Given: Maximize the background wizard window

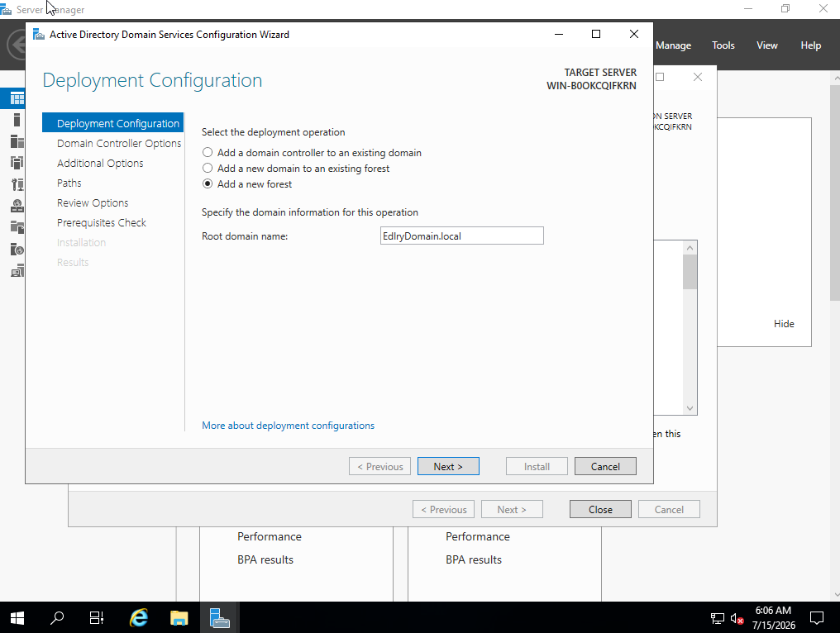Looking at the screenshot, I should (660, 77).
